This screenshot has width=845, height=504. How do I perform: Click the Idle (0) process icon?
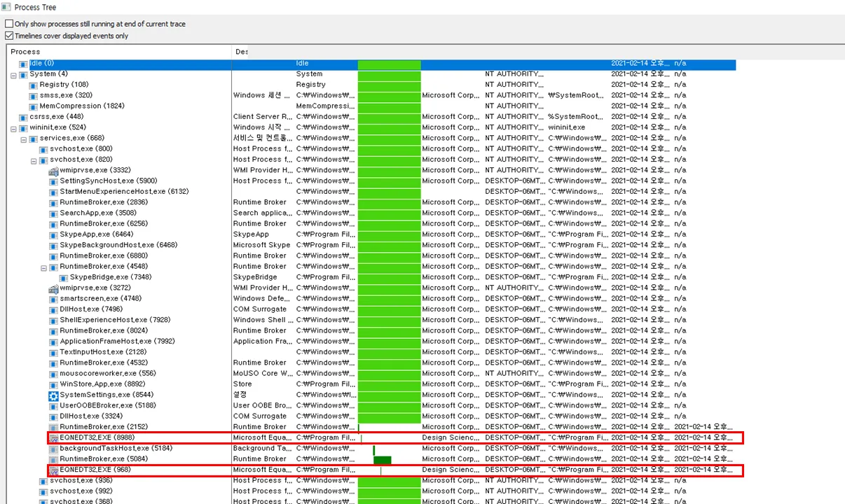click(x=23, y=64)
